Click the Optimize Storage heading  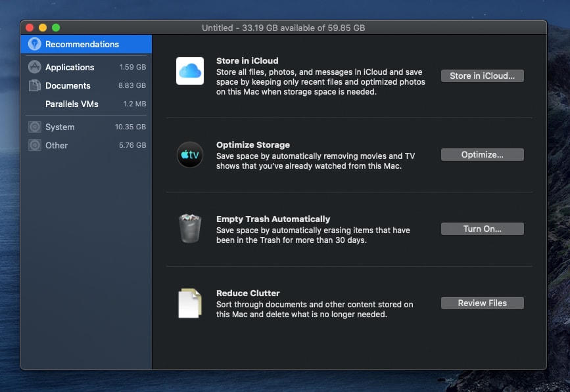pyautogui.click(x=253, y=144)
